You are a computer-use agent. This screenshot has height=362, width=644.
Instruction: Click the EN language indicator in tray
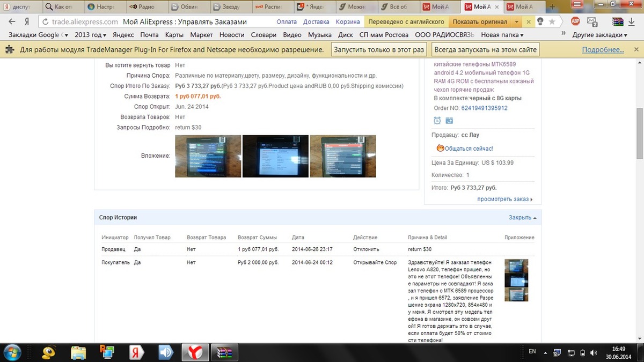click(532, 351)
